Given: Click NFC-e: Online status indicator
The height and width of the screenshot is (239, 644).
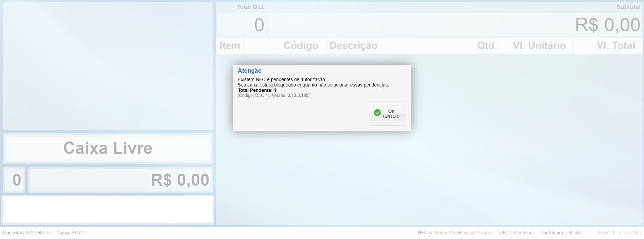Looking at the screenshot, I should click(432, 232).
